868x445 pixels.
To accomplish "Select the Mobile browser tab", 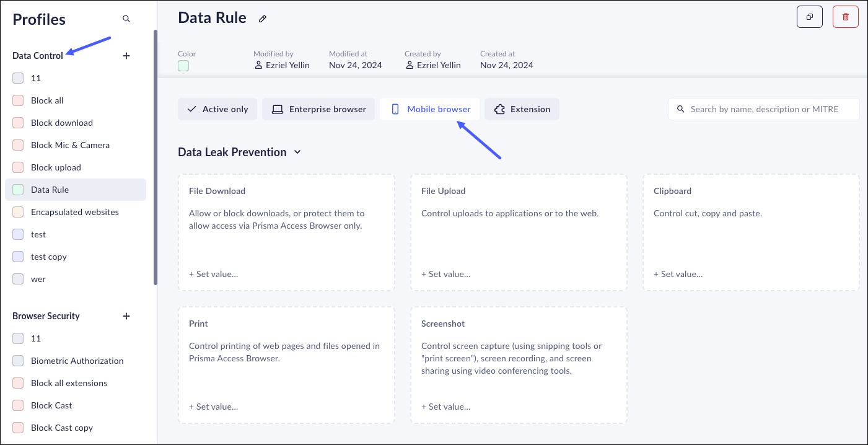I will pyautogui.click(x=431, y=109).
